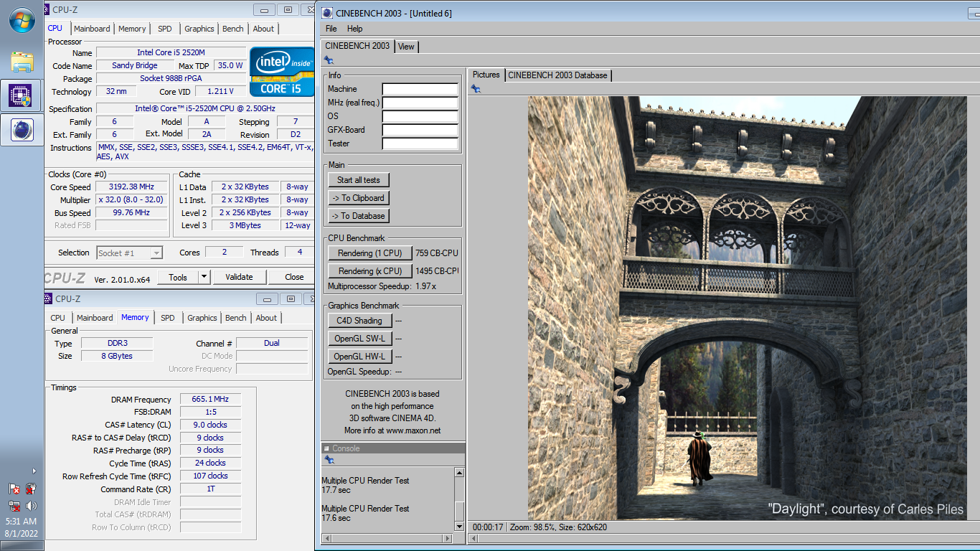Click the 3192.38 MHz Core Speed value

pos(131,187)
